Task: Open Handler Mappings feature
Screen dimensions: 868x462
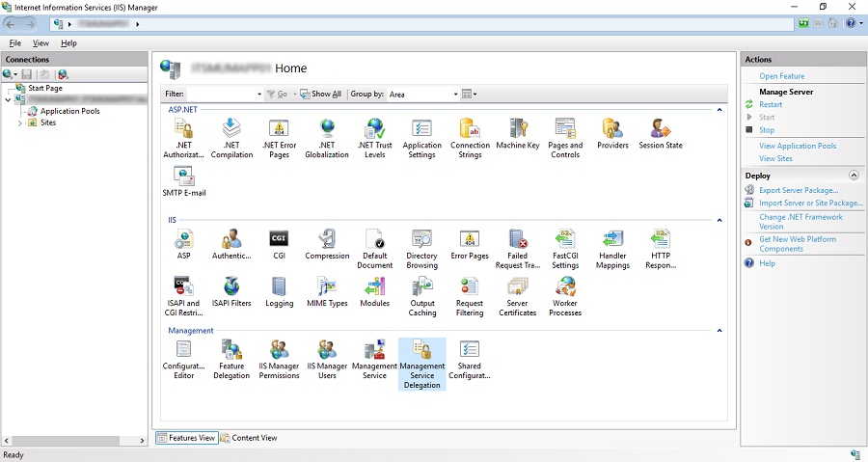Action: click(612, 249)
